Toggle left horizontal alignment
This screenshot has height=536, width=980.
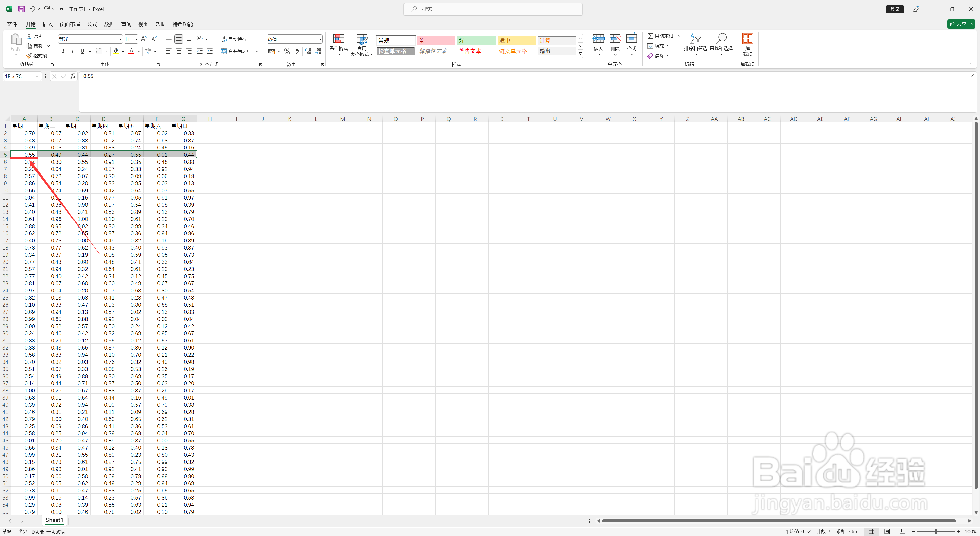(x=169, y=51)
